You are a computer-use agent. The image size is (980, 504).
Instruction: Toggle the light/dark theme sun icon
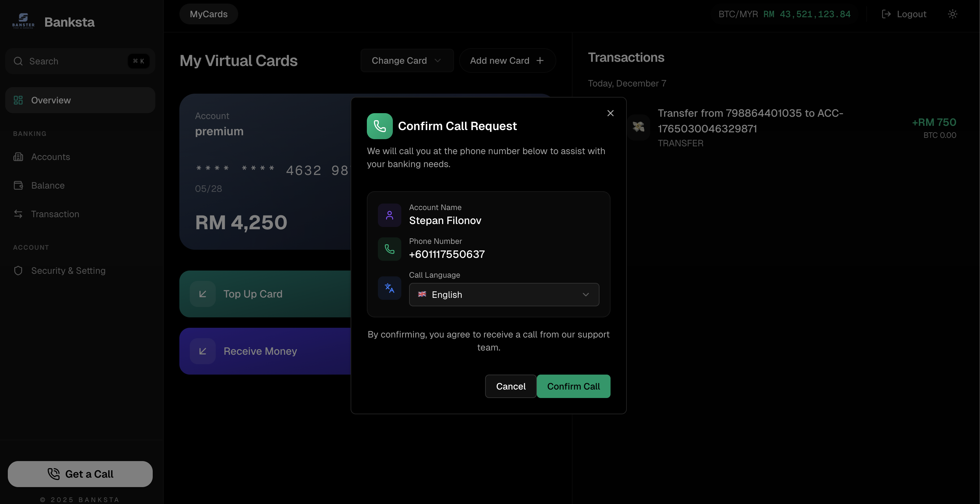[952, 14]
